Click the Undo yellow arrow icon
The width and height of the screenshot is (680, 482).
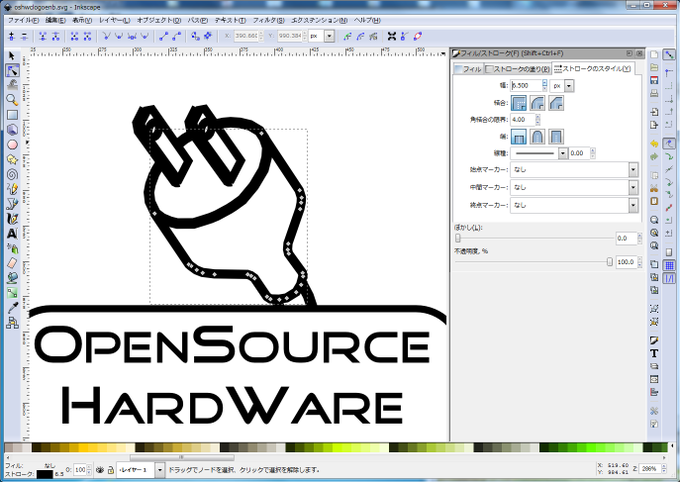point(654,144)
